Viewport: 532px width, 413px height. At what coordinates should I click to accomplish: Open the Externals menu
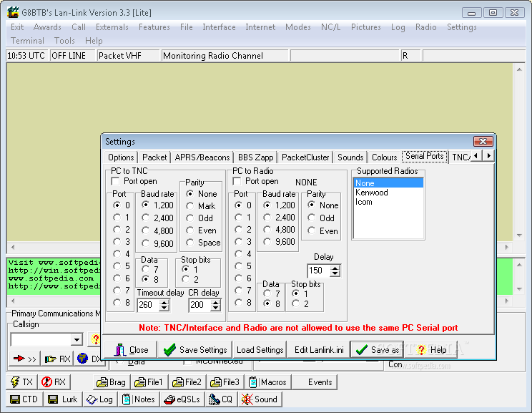[112, 27]
